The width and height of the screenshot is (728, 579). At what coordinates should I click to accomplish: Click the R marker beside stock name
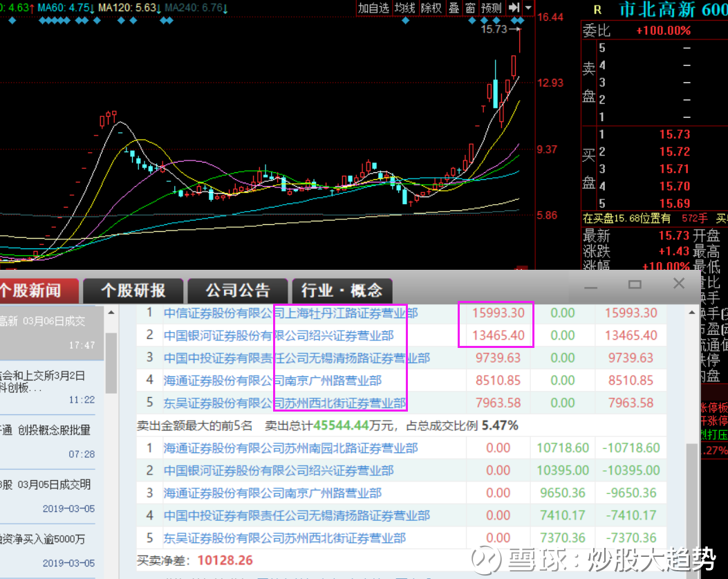pyautogui.click(x=597, y=10)
